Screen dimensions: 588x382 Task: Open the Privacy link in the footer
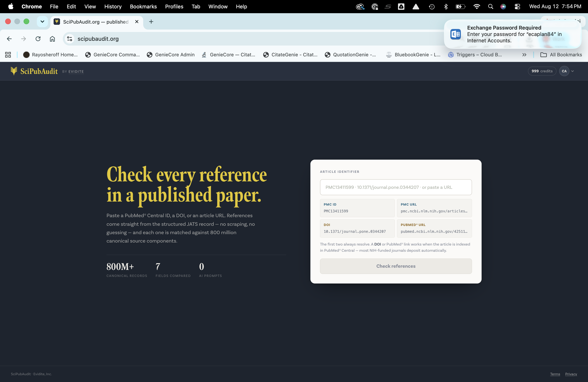click(x=571, y=374)
